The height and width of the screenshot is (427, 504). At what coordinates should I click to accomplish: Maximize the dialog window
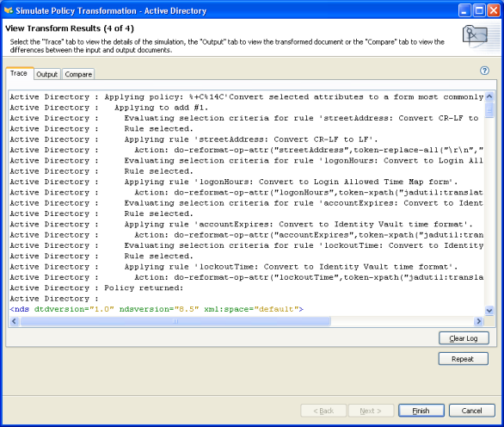(479, 10)
